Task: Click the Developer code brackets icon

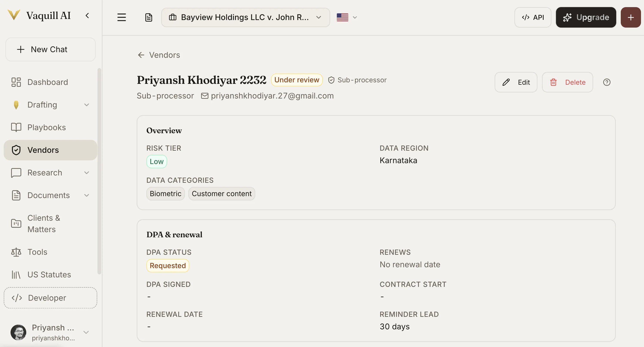Action: coord(17,298)
